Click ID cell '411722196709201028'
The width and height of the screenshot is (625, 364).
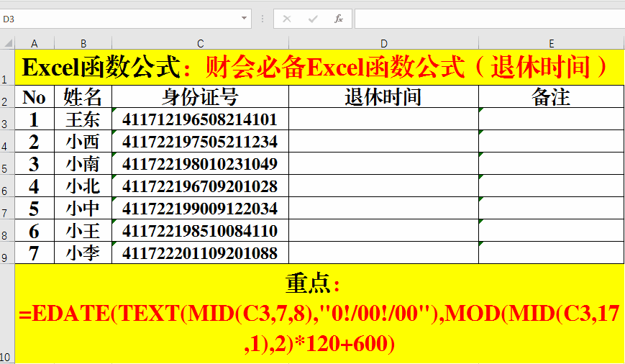200,186
